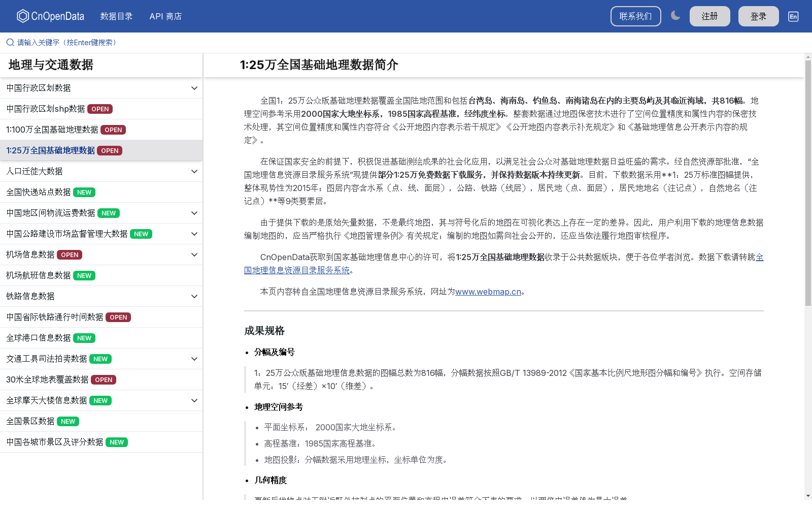Expand the 铁路信息数据 chevron
The width and height of the screenshot is (812, 508).
click(194, 296)
